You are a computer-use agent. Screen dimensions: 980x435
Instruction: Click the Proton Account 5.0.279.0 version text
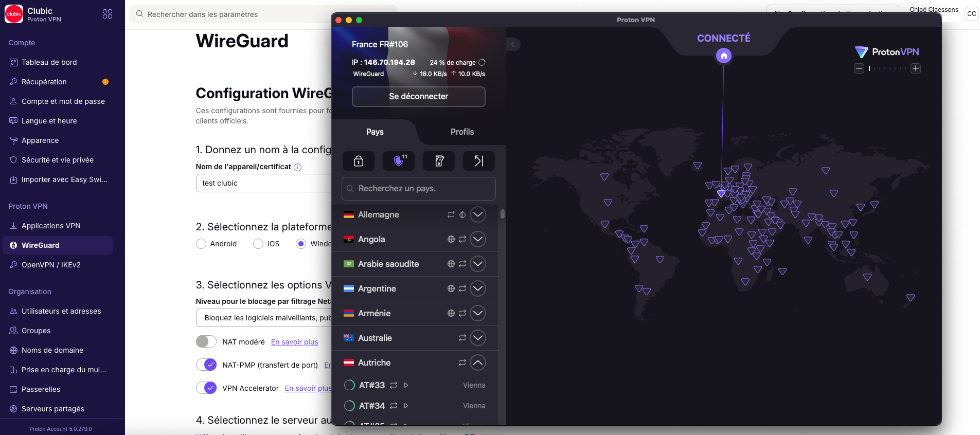coord(61,429)
